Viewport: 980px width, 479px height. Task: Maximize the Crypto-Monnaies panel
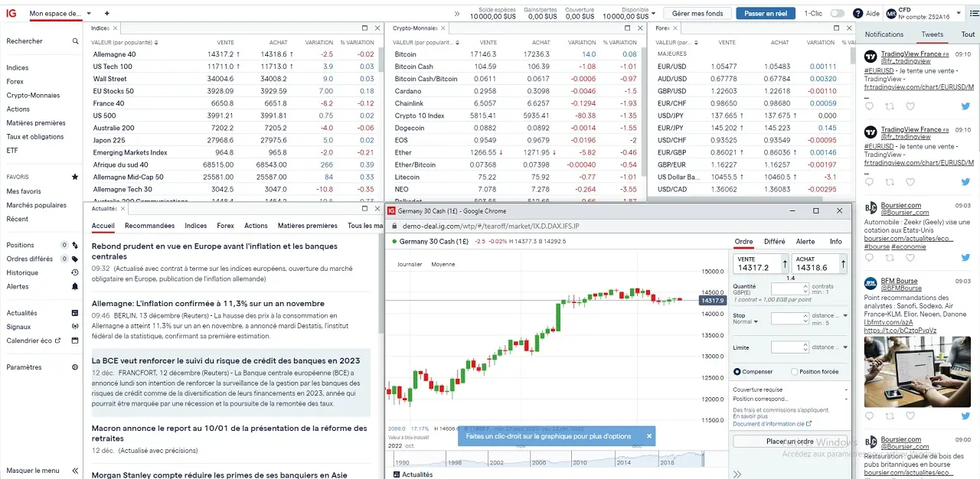pyautogui.click(x=629, y=28)
